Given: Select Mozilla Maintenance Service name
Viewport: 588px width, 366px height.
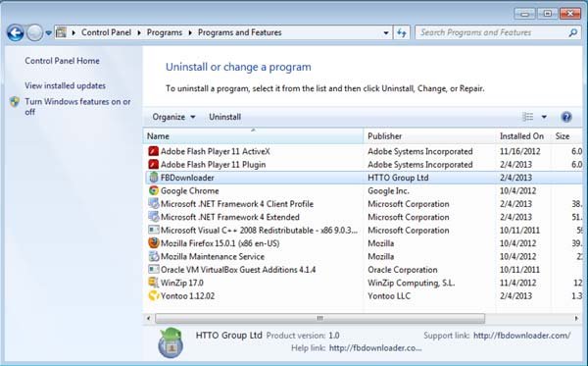Looking at the screenshot, I should click(x=213, y=256).
